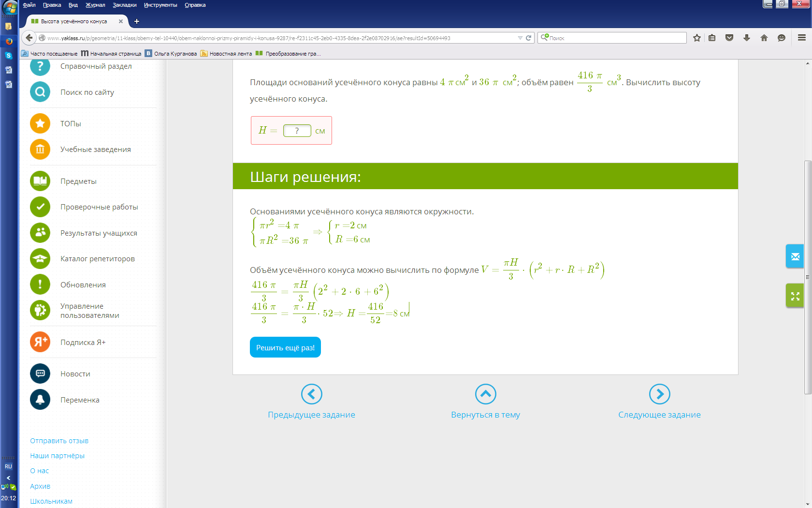Screen dimensions: 812x508
Task: Click the H answer input box
Action: click(x=297, y=131)
